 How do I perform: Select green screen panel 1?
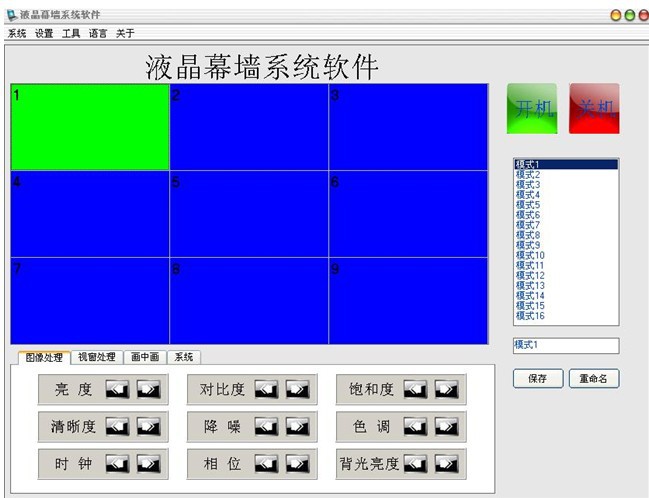point(90,127)
